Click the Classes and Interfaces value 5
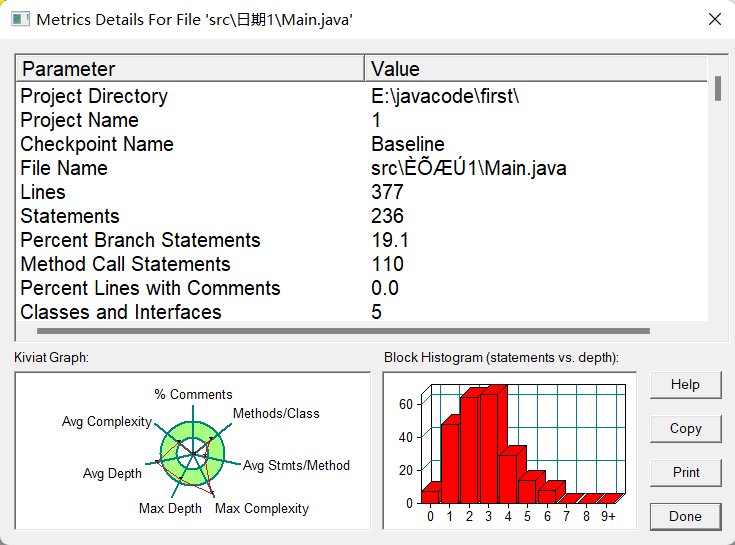 click(x=376, y=312)
